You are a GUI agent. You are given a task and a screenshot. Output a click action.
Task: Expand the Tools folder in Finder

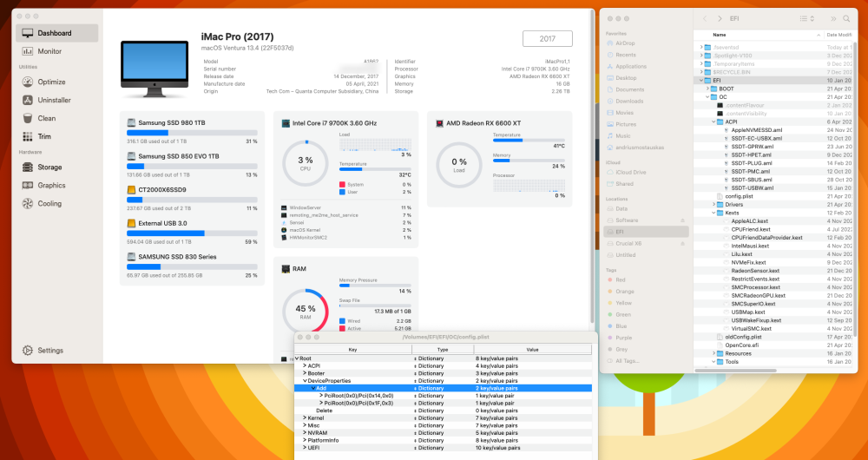point(713,362)
